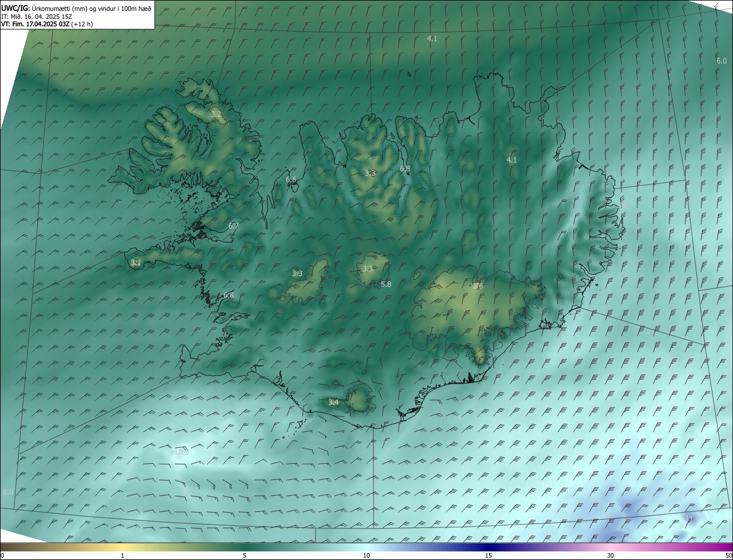Viewport: 733px width, 560px height.
Task: Select the 30 tick label on the color scale
Action: point(610,555)
